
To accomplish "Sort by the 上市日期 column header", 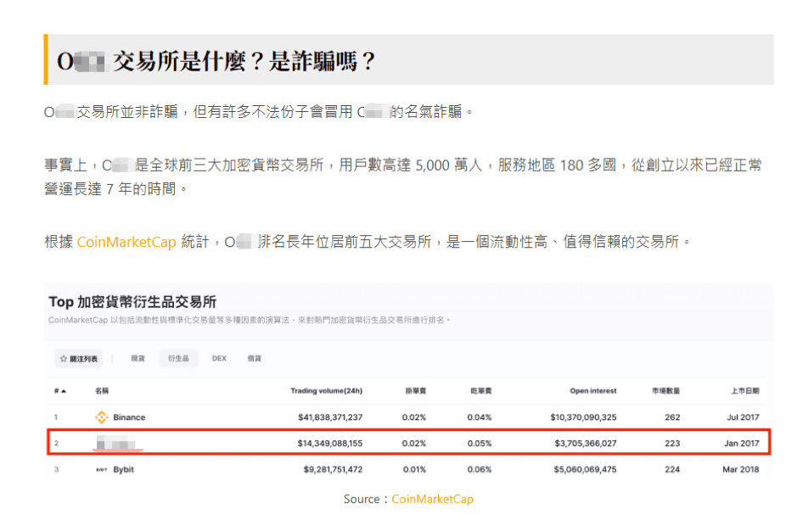I will [745, 391].
